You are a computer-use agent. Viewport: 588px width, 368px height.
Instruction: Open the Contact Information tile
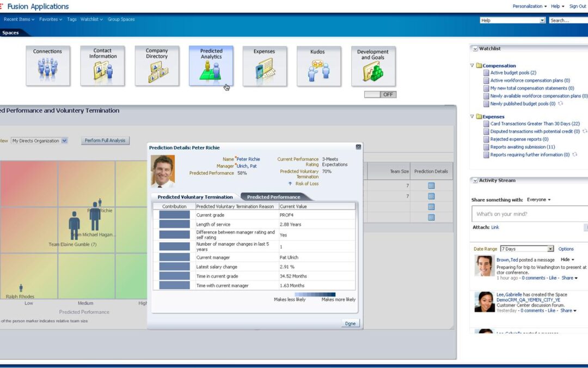pos(102,66)
